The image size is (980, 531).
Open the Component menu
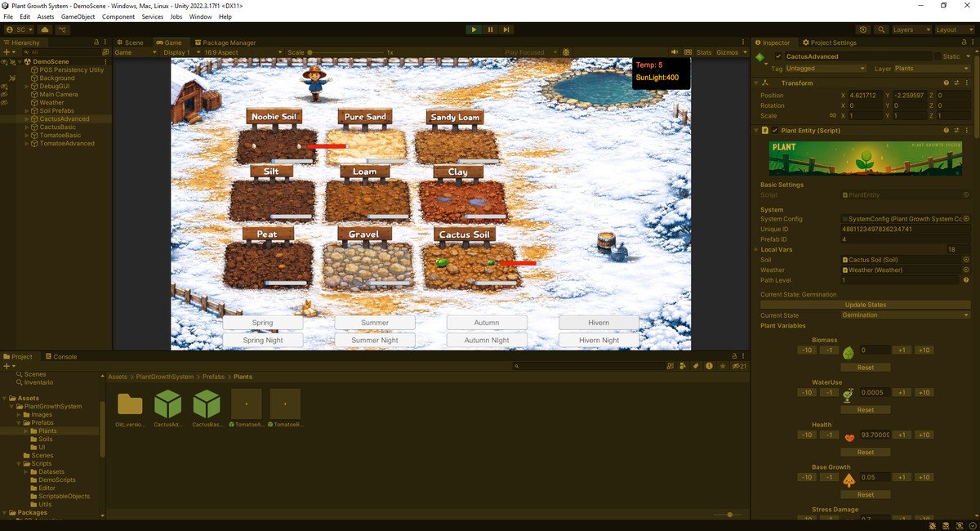[x=118, y=16]
